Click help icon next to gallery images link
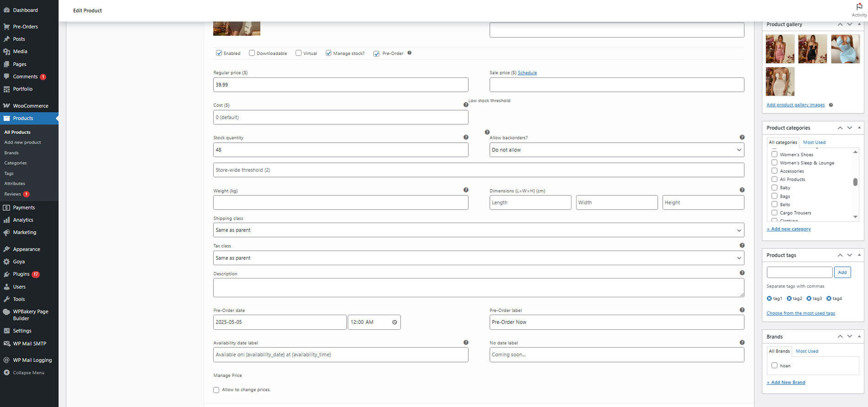 (x=831, y=105)
